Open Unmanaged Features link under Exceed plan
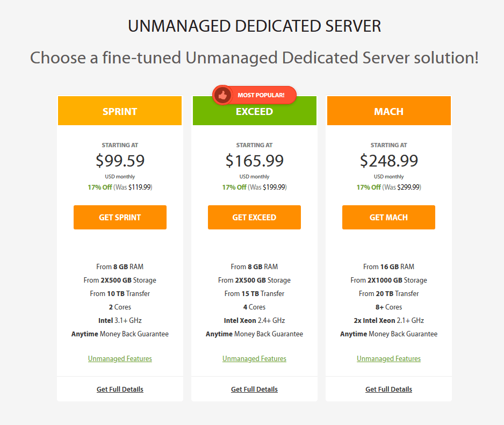Viewport: 504px width, 425px height. pyautogui.click(x=254, y=358)
